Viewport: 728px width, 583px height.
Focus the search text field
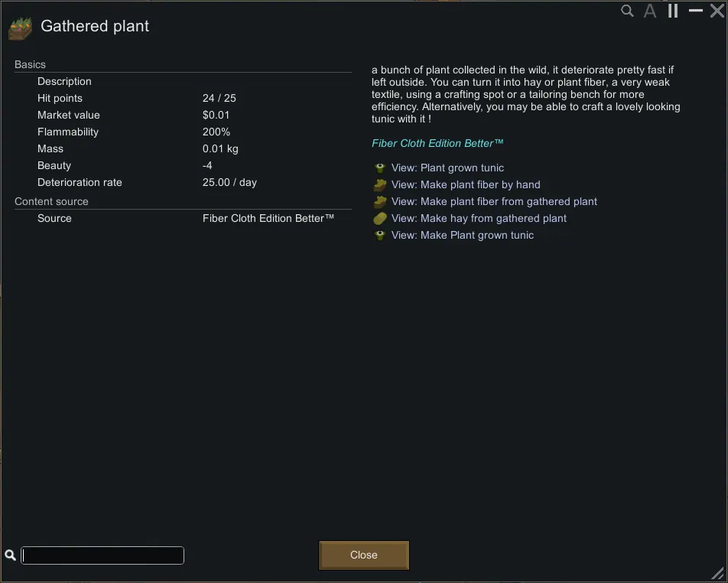tap(102, 555)
